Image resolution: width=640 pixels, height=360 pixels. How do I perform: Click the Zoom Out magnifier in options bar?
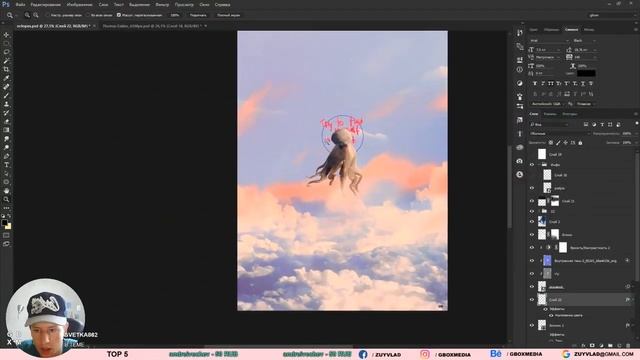coord(36,15)
